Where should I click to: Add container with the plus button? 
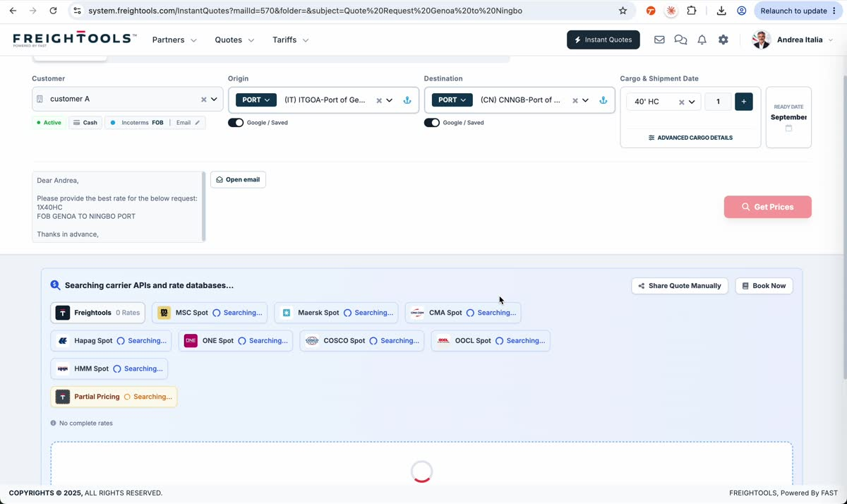744,102
